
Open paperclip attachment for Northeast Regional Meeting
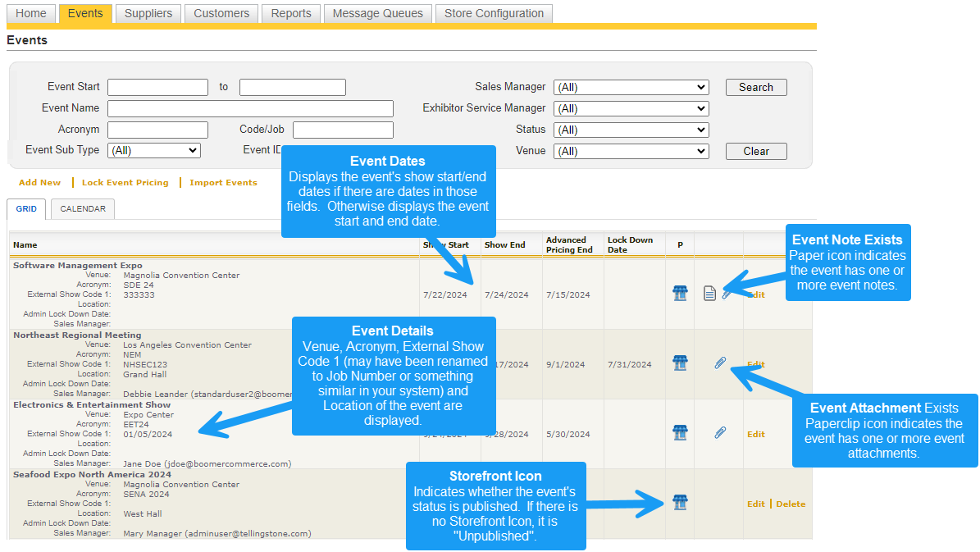[x=720, y=363]
